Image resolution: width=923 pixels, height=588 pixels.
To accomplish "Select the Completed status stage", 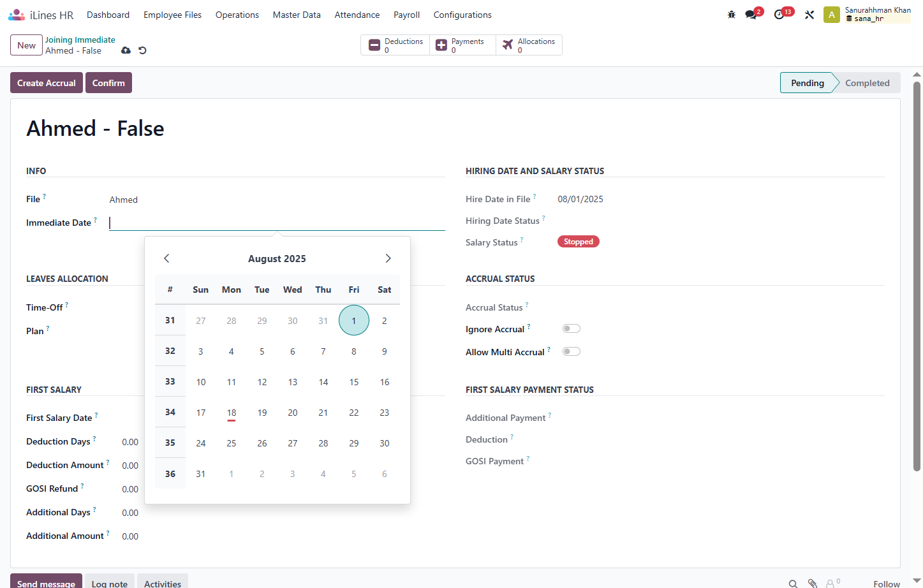I will pos(867,83).
